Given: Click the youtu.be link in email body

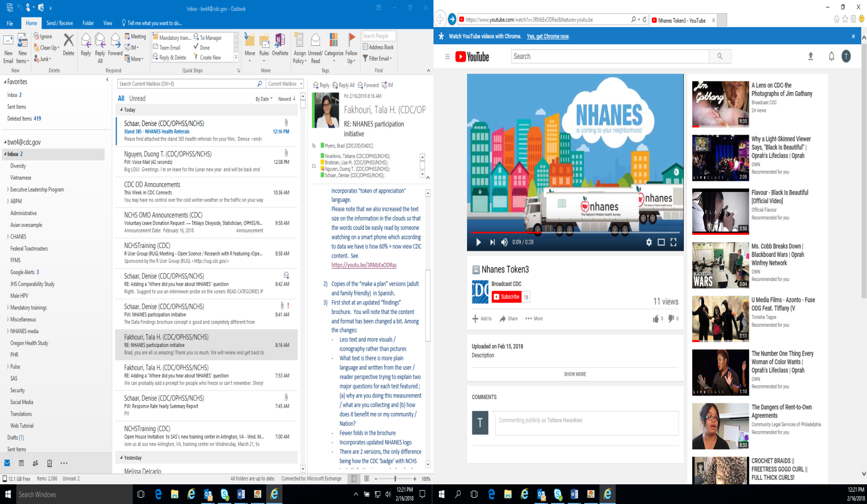Looking at the screenshot, I should [364, 265].
